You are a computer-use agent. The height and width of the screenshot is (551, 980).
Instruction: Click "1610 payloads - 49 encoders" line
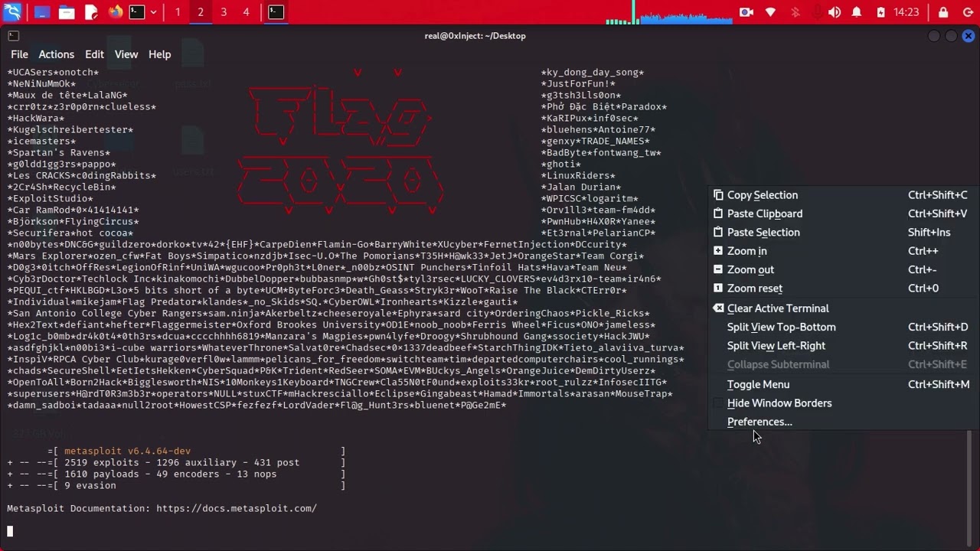point(170,474)
